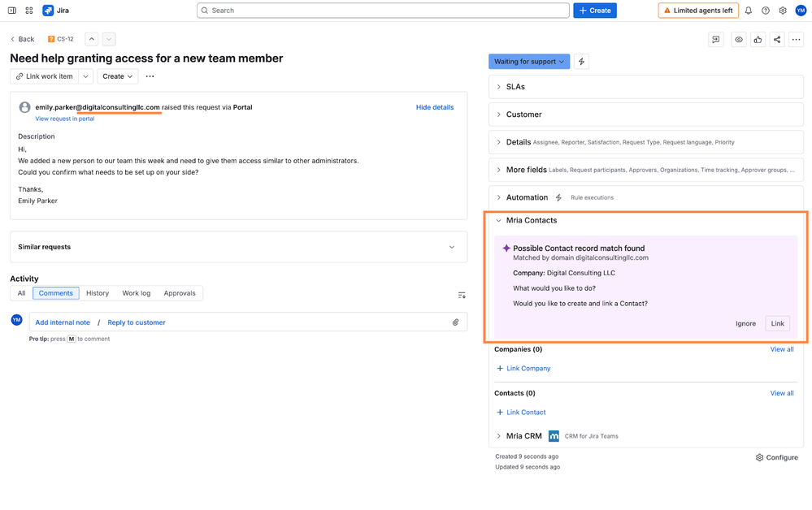The width and height of the screenshot is (812, 510).
Task: Share this work item
Action: pos(777,39)
